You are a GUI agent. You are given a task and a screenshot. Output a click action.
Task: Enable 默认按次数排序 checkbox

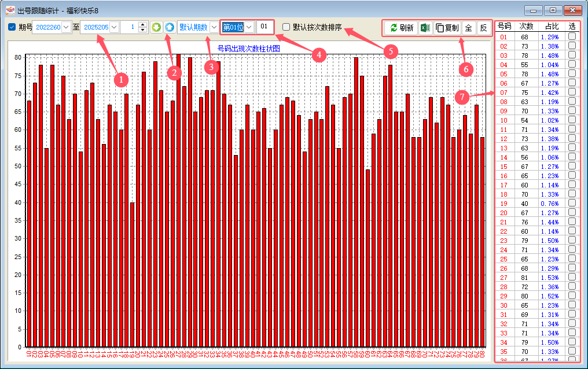coord(286,27)
